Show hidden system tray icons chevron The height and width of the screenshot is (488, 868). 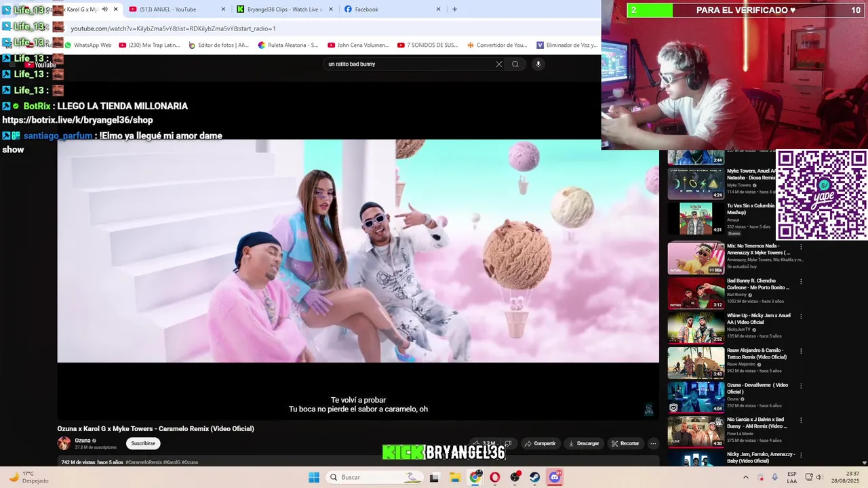pyautogui.click(x=746, y=477)
